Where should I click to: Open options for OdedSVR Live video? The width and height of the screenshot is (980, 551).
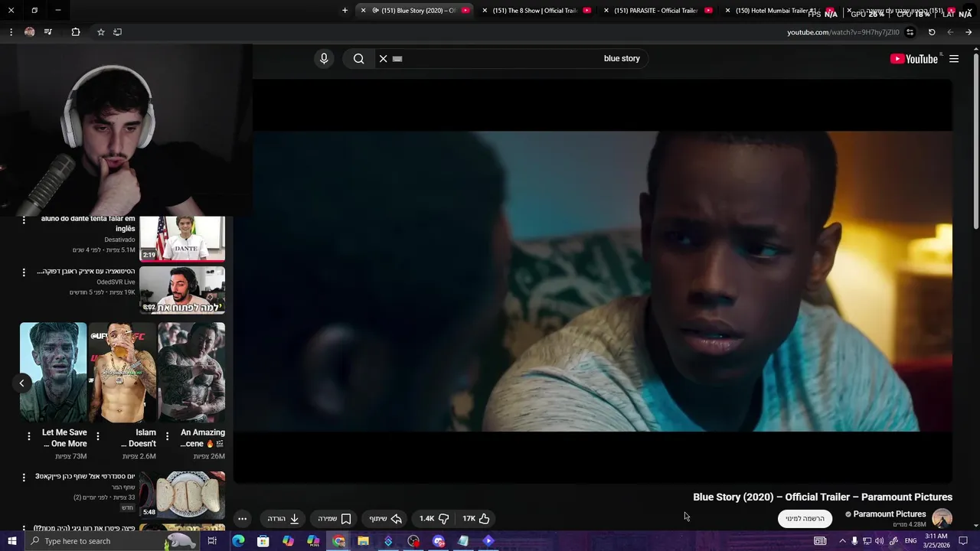(x=23, y=272)
